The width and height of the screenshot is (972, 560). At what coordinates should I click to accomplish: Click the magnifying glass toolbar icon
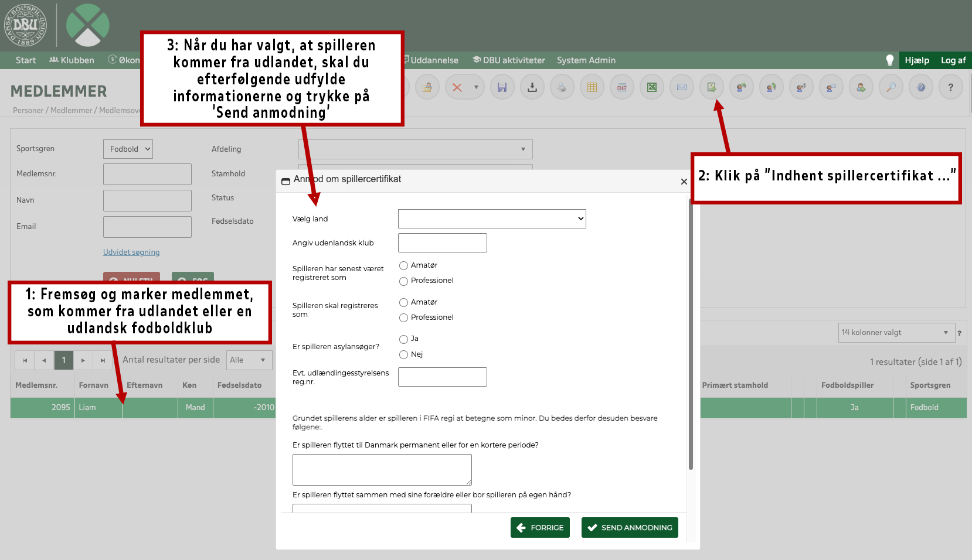[x=891, y=88]
